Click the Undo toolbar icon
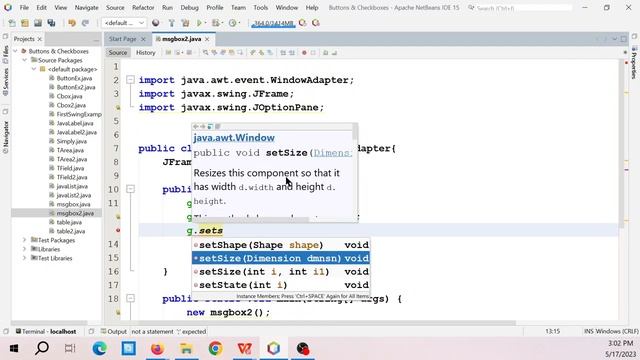Viewport: 640px width, 360px height. pos(72,23)
